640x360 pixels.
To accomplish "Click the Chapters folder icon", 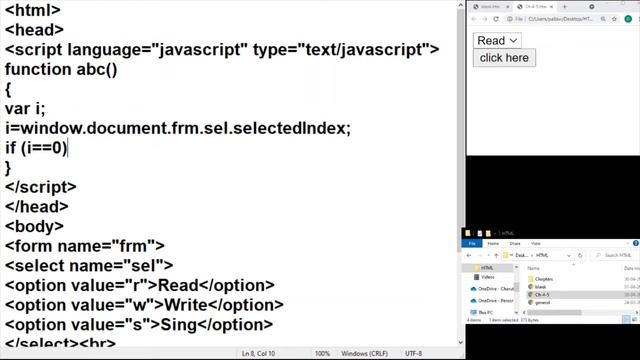I will click(x=531, y=279).
